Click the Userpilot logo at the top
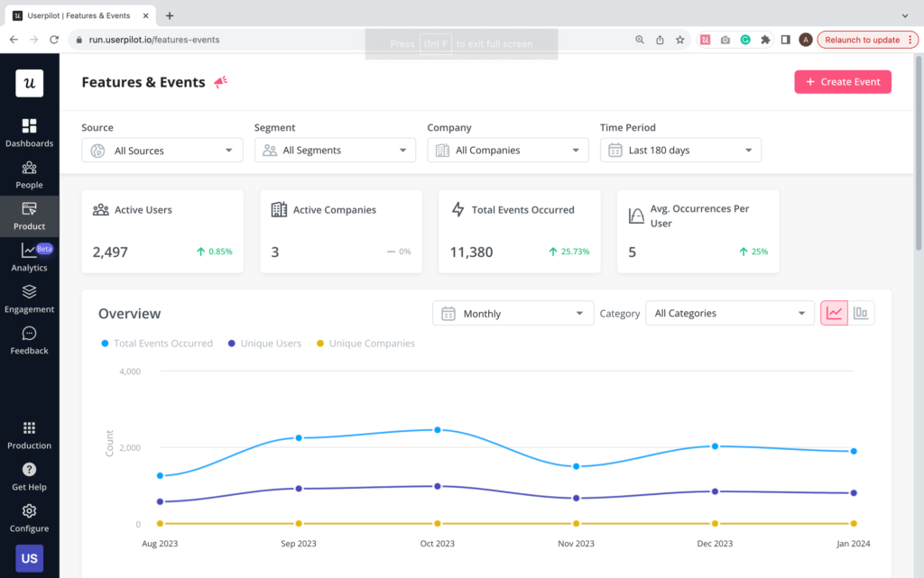 [30, 83]
